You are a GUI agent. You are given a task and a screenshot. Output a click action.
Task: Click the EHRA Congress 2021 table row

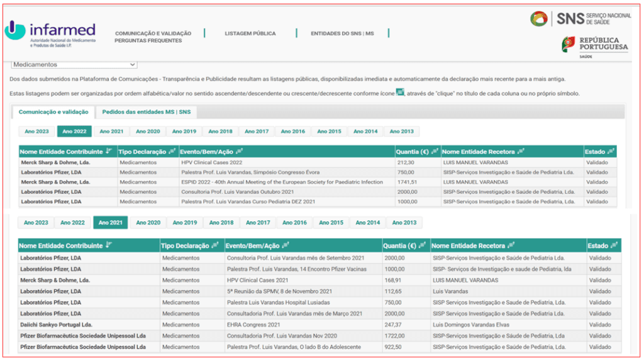252,324
